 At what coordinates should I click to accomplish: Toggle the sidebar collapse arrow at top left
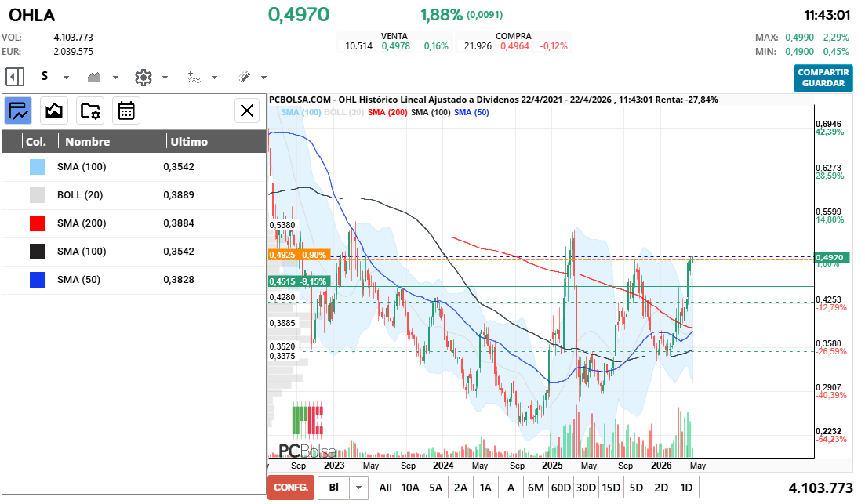click(x=13, y=77)
